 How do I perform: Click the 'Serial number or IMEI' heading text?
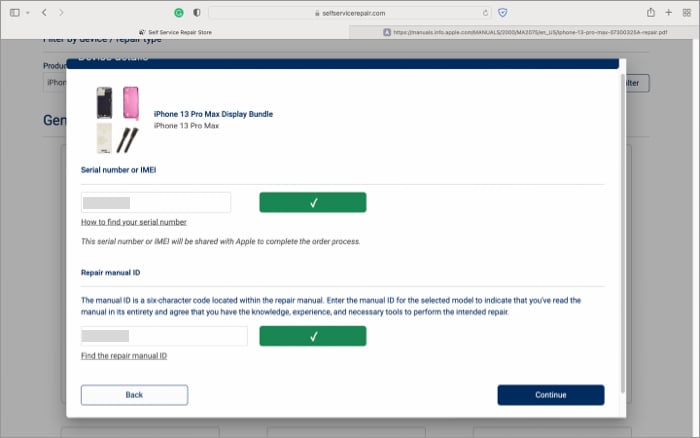[x=118, y=170]
